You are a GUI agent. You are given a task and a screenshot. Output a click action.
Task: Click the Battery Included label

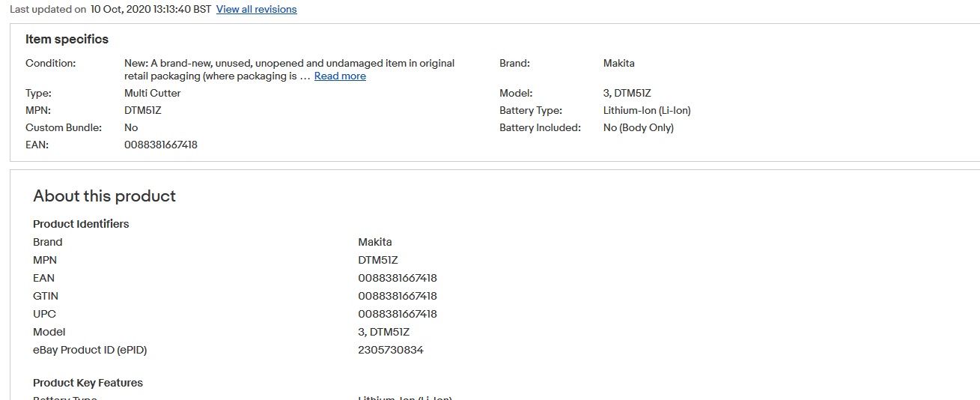(540, 128)
